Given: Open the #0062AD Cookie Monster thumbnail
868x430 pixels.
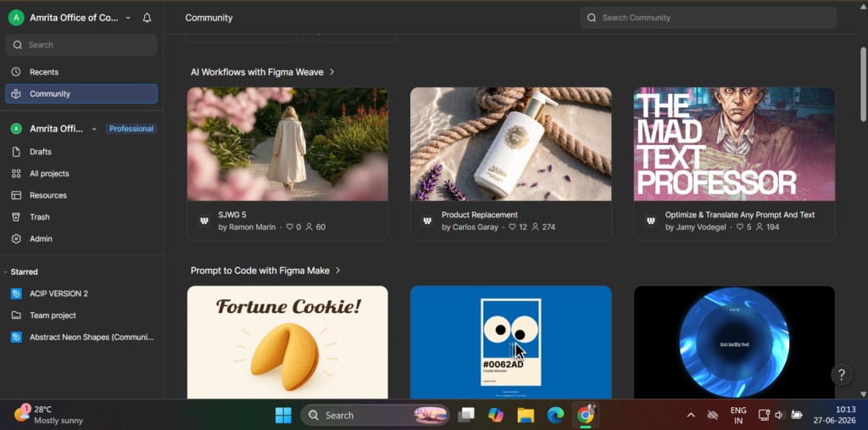Looking at the screenshot, I should (510, 343).
